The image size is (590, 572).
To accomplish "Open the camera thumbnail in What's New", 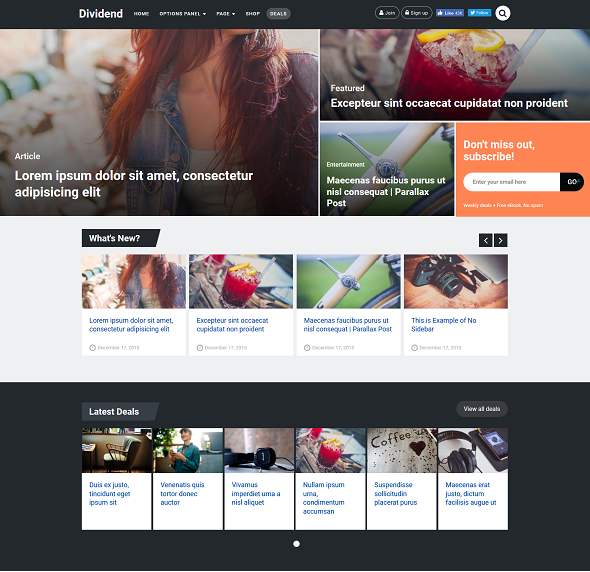I will (456, 281).
